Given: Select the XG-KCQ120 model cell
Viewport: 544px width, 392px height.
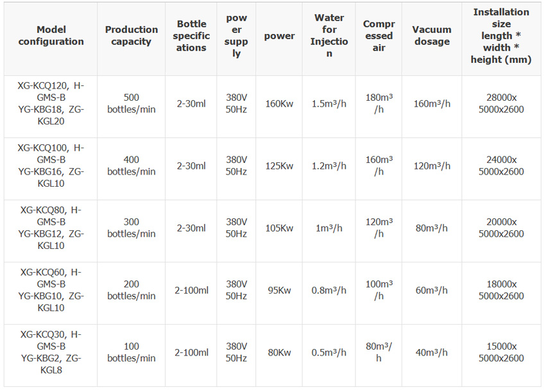Looking at the screenshot, I should pos(51,104).
